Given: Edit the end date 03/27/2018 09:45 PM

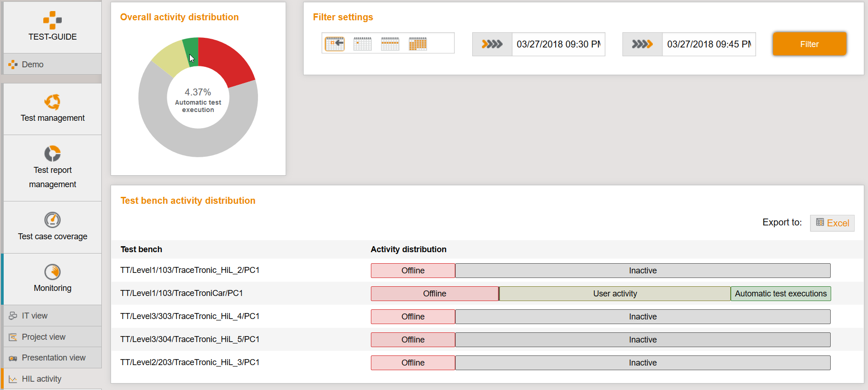Looking at the screenshot, I should pos(709,44).
